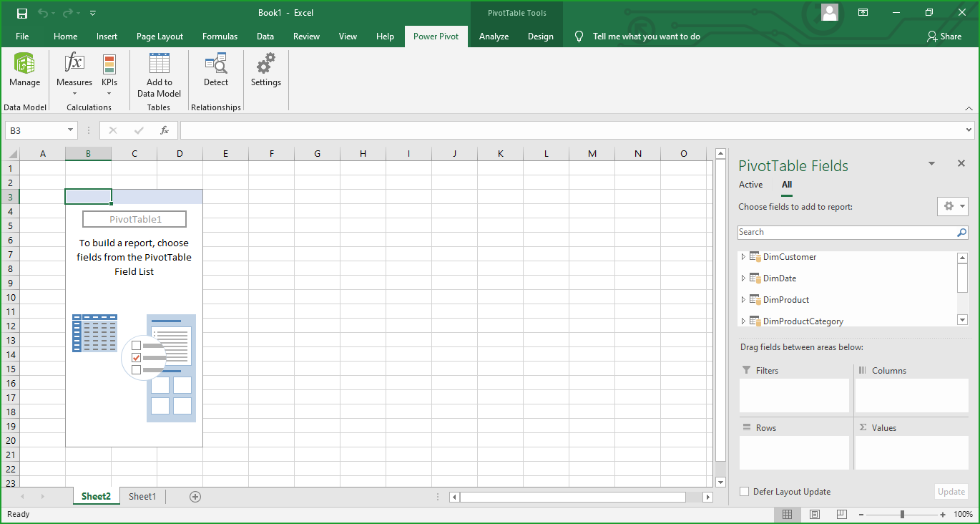This screenshot has width=980, height=524.
Task: Zoom in with the plus button
Action: pyautogui.click(x=943, y=514)
